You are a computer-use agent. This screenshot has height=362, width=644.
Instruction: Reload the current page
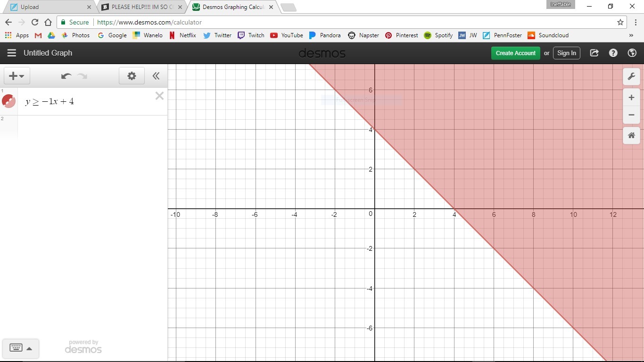point(35,22)
